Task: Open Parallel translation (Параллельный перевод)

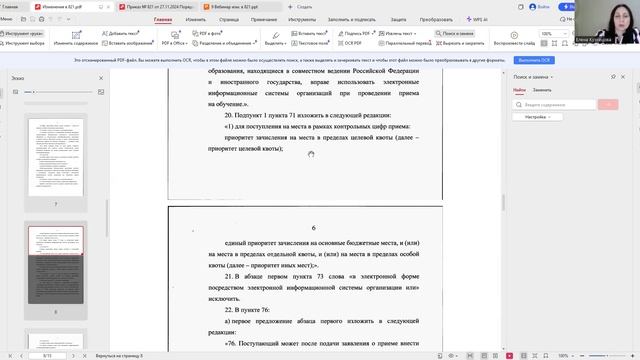Action: coord(405,43)
